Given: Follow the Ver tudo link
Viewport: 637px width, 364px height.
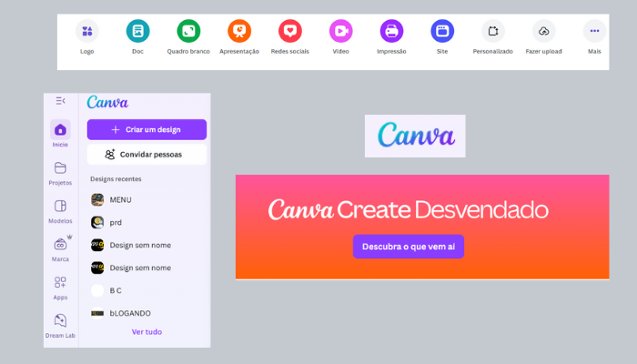Looking at the screenshot, I should click(147, 332).
